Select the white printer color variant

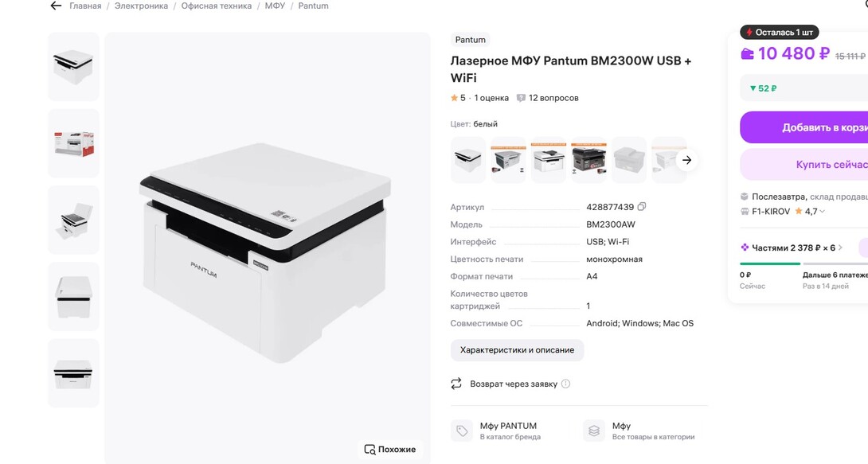468,159
